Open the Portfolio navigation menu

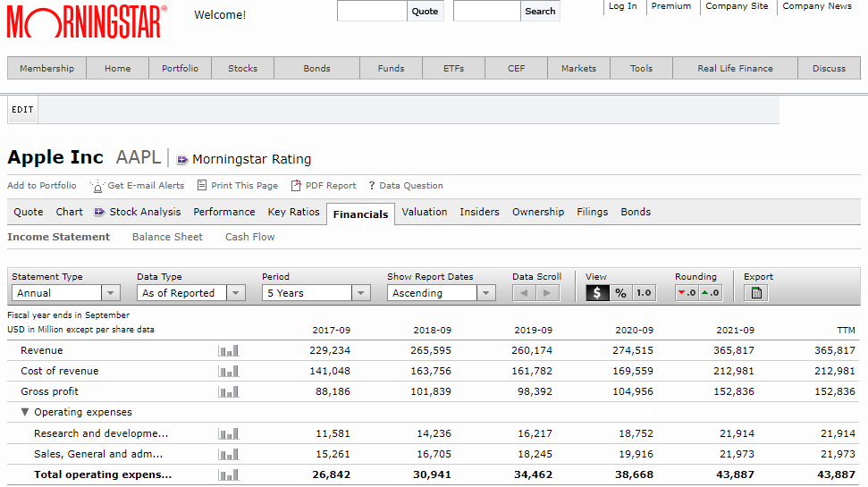tap(180, 68)
